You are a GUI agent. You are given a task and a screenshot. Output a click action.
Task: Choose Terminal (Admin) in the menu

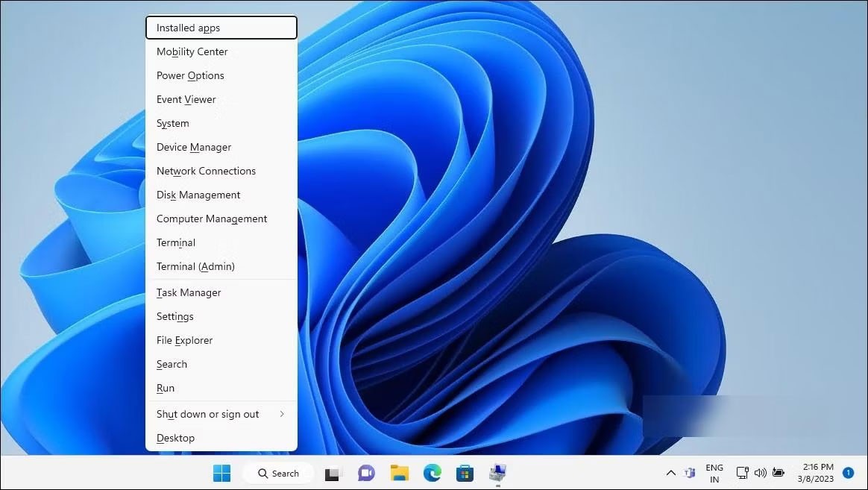(195, 266)
